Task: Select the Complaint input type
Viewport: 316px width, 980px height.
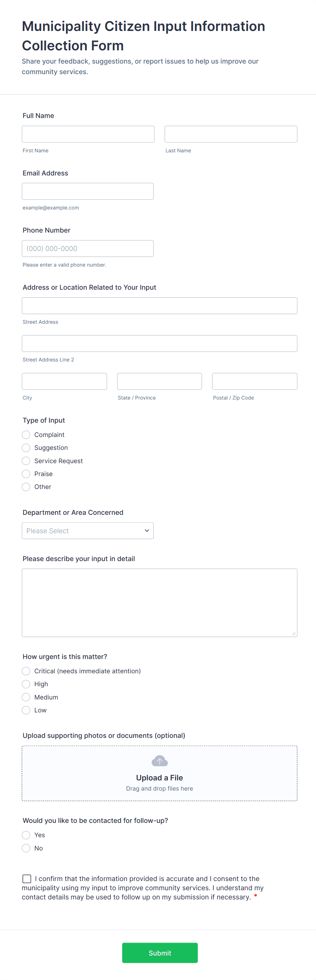Action: tap(25, 435)
